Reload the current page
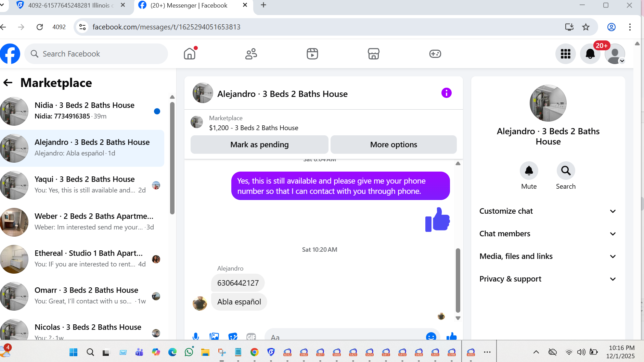The width and height of the screenshot is (644, 362). tap(40, 27)
